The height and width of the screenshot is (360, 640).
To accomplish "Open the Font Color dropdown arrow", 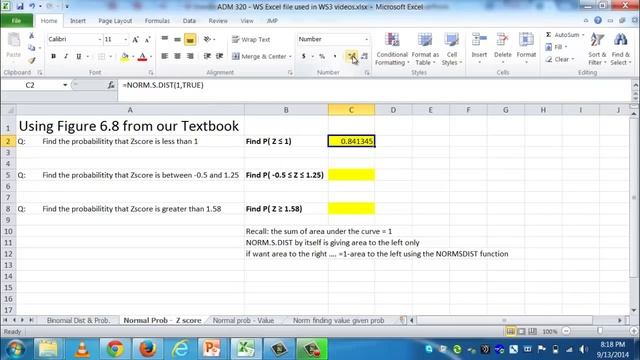I will pyautogui.click(x=151, y=57).
